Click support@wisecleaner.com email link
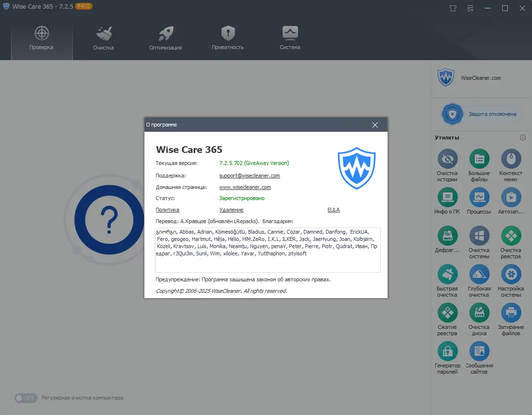 pos(249,176)
